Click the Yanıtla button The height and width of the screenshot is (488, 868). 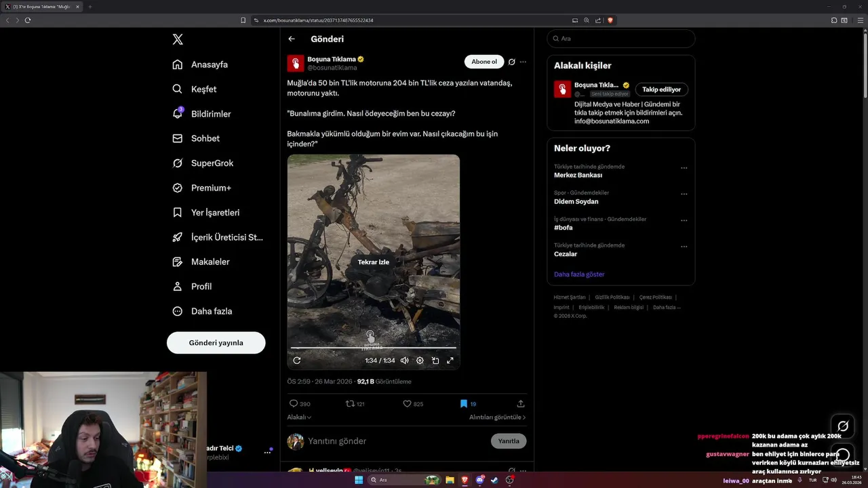(x=509, y=441)
